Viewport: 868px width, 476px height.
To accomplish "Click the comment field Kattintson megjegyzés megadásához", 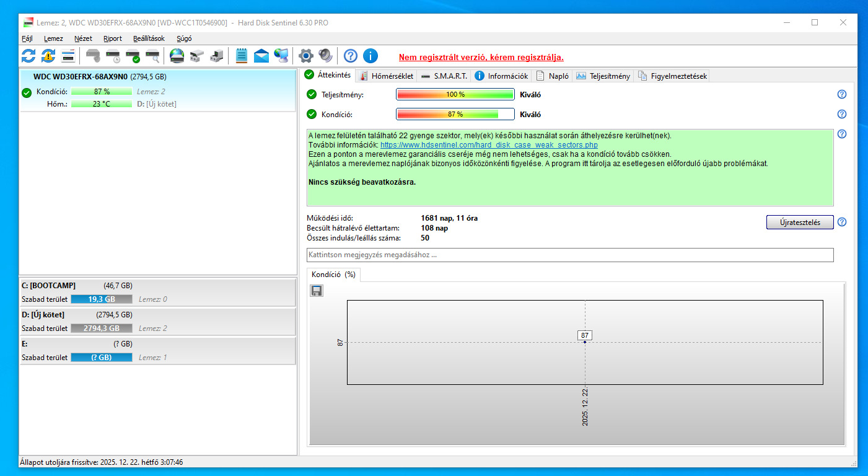I will pos(570,255).
